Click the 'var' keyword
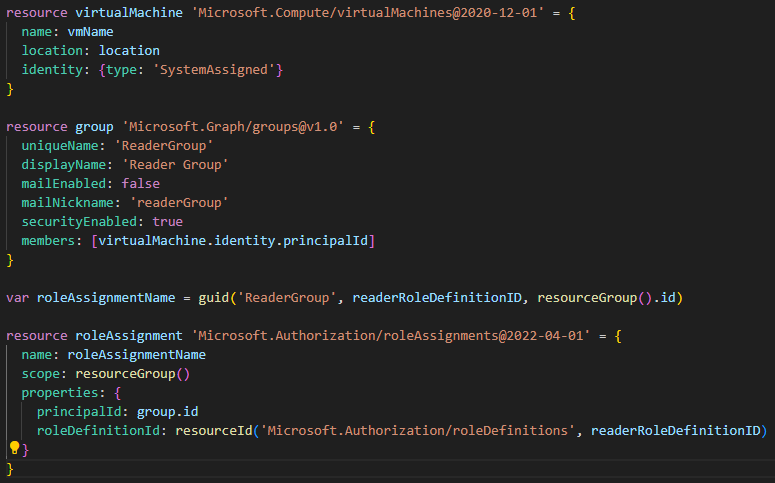 point(17,298)
